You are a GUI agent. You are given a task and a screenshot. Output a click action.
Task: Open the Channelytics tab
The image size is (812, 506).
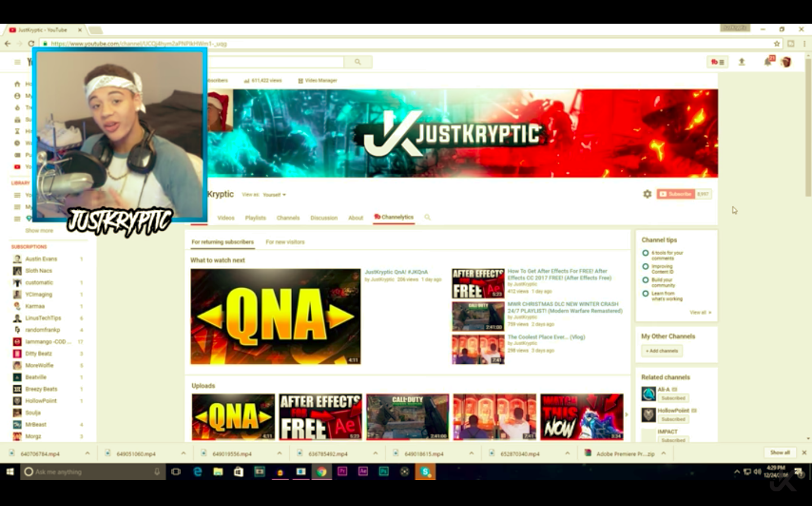(x=394, y=217)
